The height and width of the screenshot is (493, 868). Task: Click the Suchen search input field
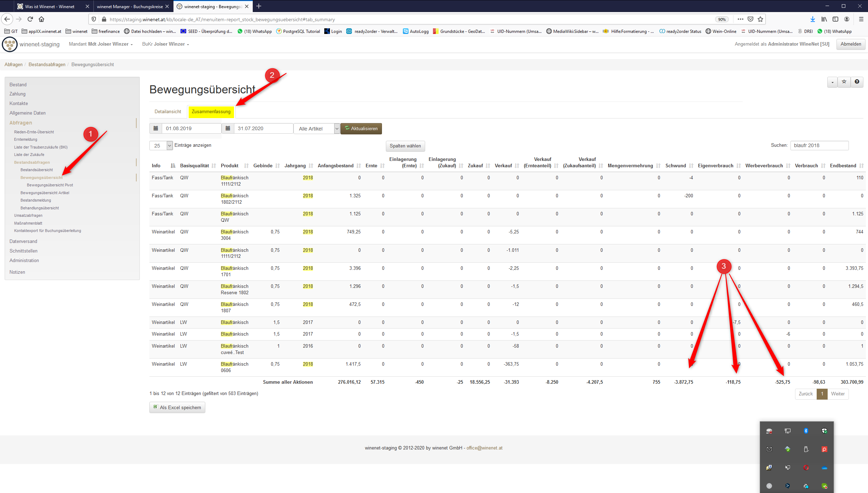pyautogui.click(x=819, y=145)
